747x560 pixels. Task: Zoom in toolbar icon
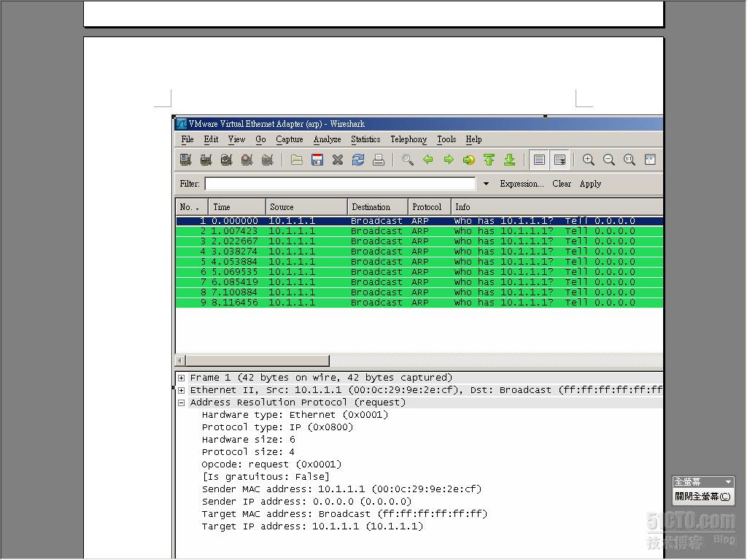(589, 160)
